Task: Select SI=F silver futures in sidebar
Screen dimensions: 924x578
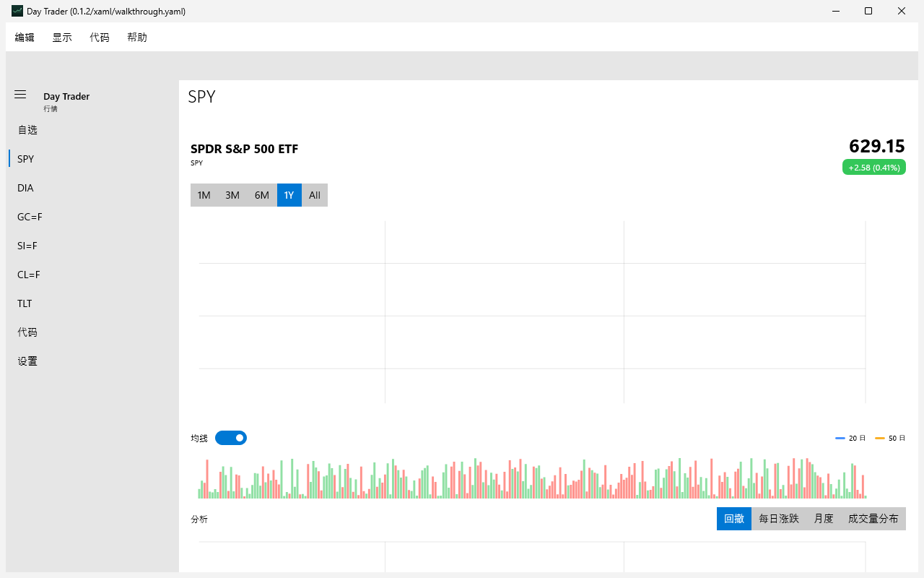Action: click(x=92, y=246)
